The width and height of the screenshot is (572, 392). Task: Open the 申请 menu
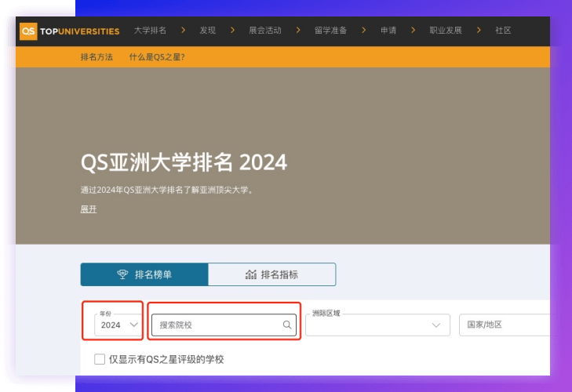(388, 31)
